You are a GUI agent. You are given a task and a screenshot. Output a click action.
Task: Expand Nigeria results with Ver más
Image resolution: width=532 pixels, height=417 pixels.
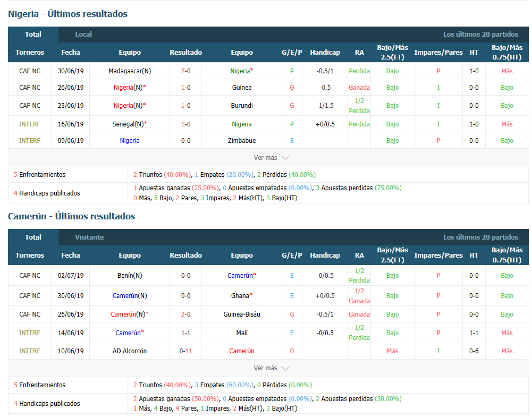[x=271, y=158]
